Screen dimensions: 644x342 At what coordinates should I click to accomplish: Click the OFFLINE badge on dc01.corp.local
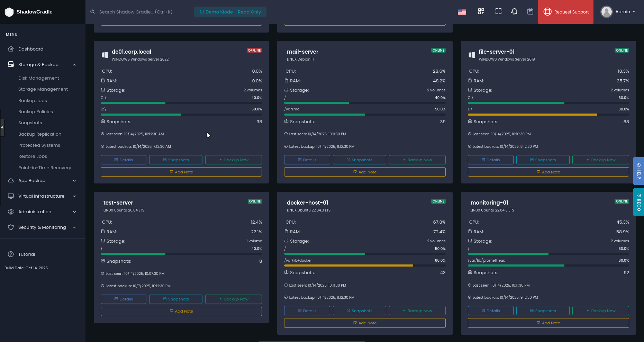[254, 50]
